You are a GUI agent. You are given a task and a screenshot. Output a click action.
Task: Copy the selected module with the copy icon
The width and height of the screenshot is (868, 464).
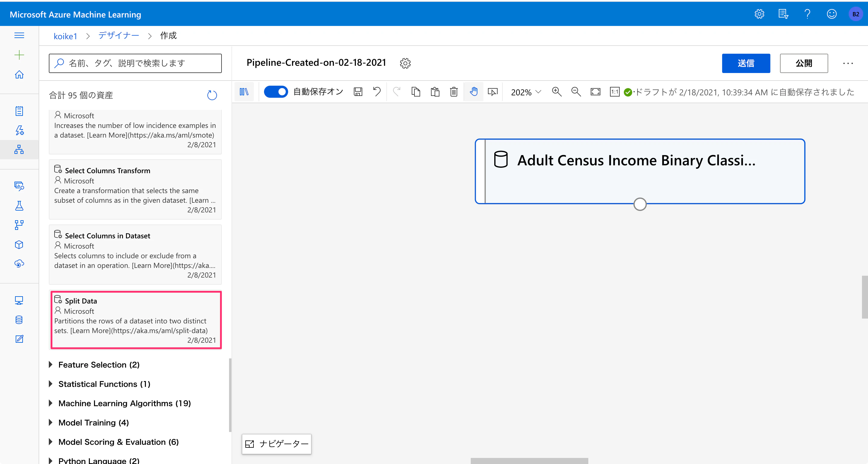[416, 92]
